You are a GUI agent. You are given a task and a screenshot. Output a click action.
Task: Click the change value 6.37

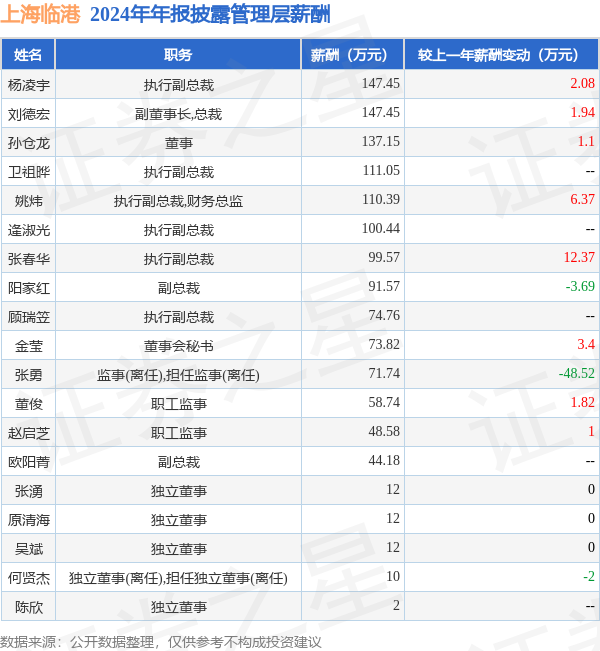[x=582, y=199]
